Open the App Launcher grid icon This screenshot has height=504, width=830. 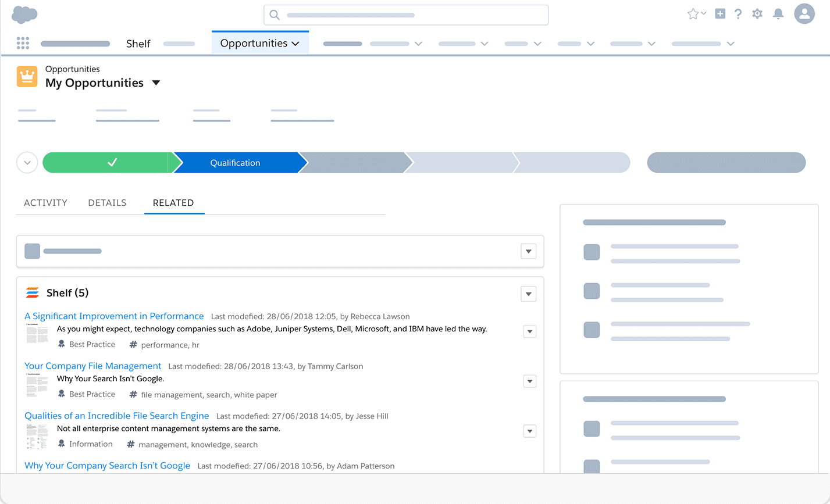[x=23, y=43]
